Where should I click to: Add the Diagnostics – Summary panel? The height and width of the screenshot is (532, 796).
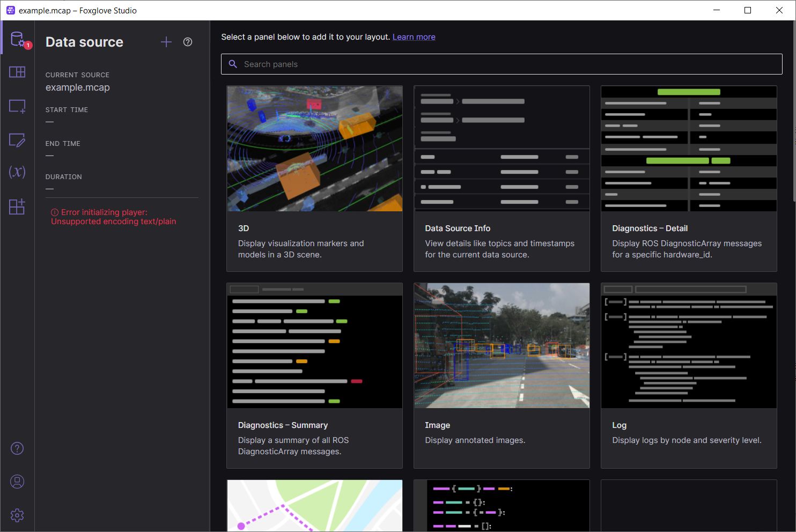(x=314, y=375)
